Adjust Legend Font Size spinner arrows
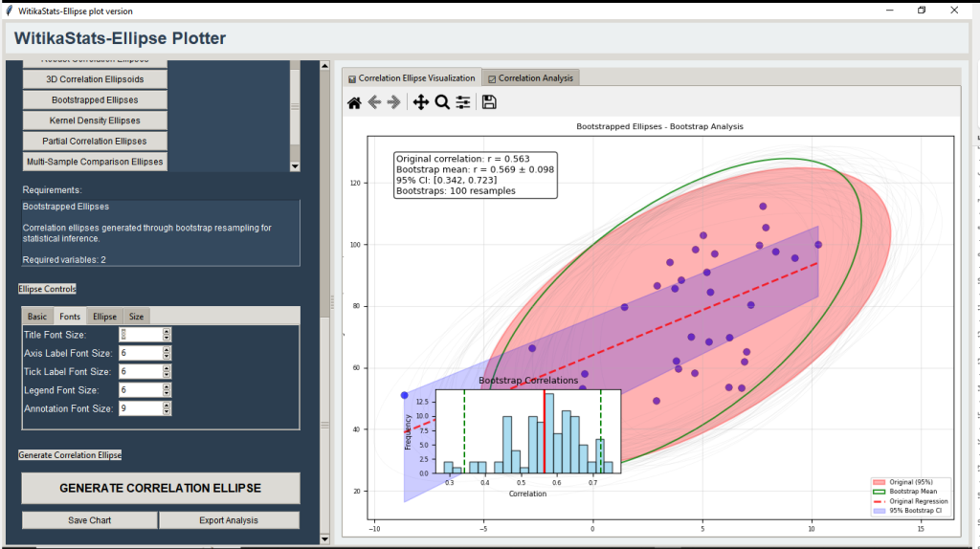Viewport: 980px width, 549px height. click(x=167, y=389)
